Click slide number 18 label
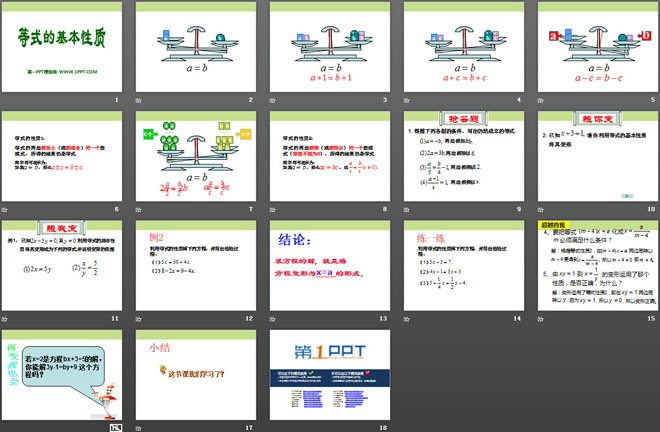The height and width of the screenshot is (432, 660). [383, 427]
